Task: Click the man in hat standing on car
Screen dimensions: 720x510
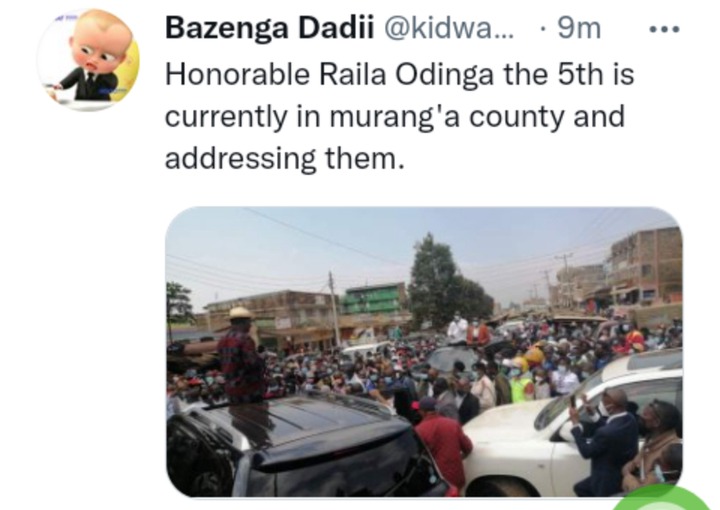Action: click(x=241, y=356)
